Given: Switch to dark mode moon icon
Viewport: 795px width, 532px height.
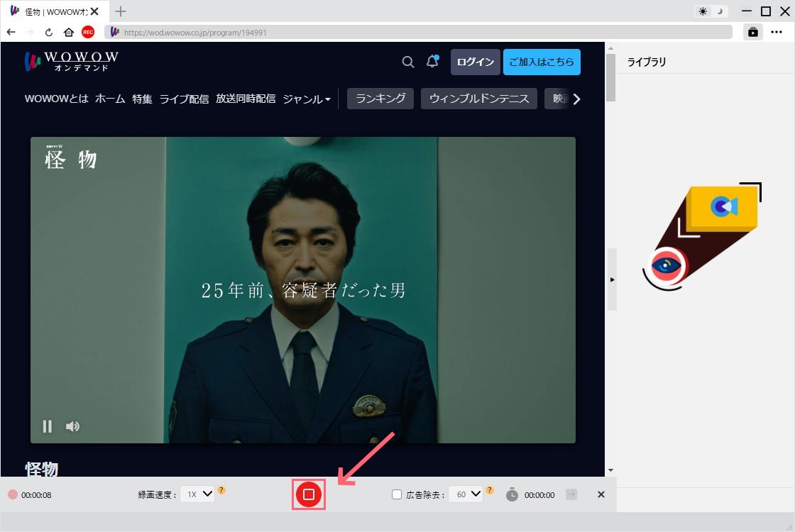Looking at the screenshot, I should click(x=720, y=11).
